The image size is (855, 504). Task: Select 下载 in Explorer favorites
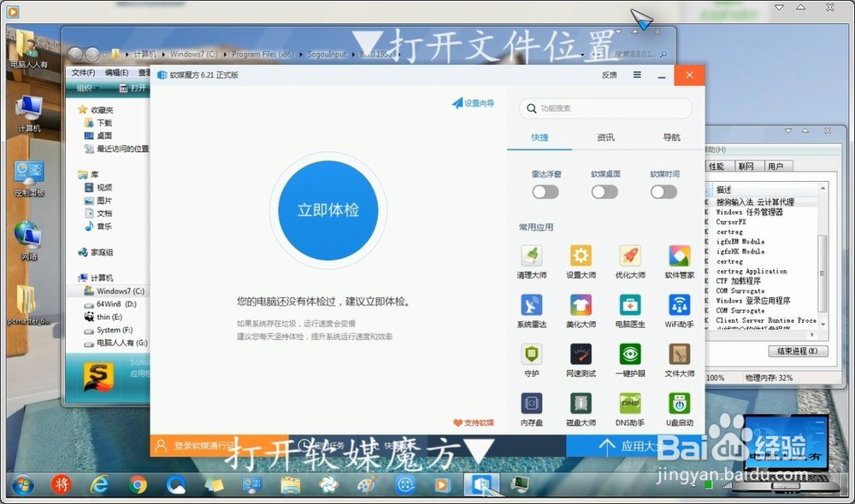click(98, 123)
